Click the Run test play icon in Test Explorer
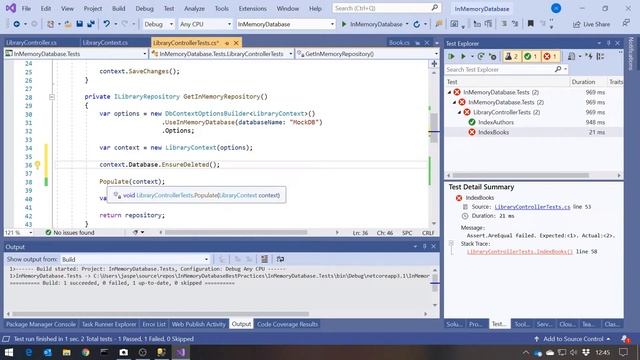This screenshot has height=360, width=640. (463, 56)
